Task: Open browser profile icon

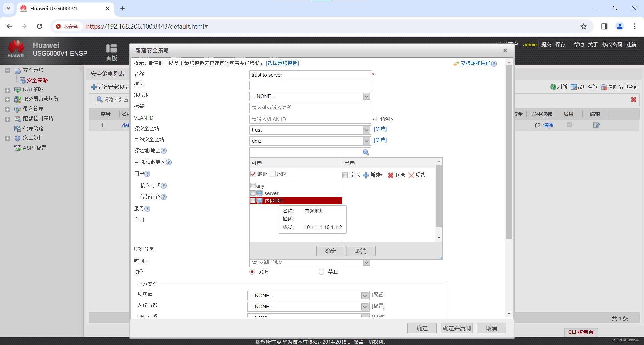Action: (x=620, y=26)
